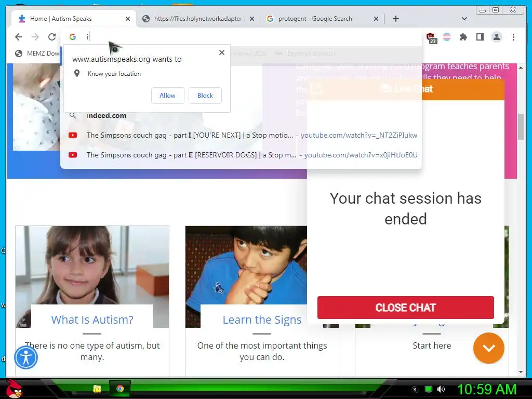The image size is (532, 399).
Task: Open the profile avatar menu
Action: (496, 37)
